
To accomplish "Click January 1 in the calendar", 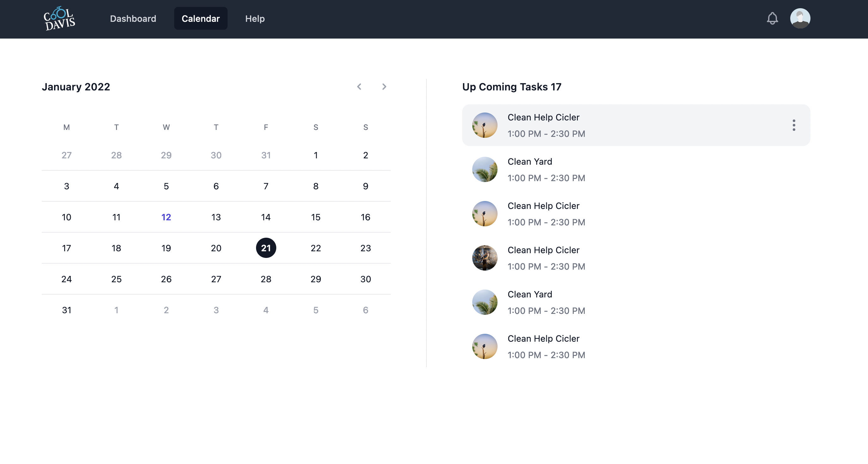I will click(x=315, y=155).
